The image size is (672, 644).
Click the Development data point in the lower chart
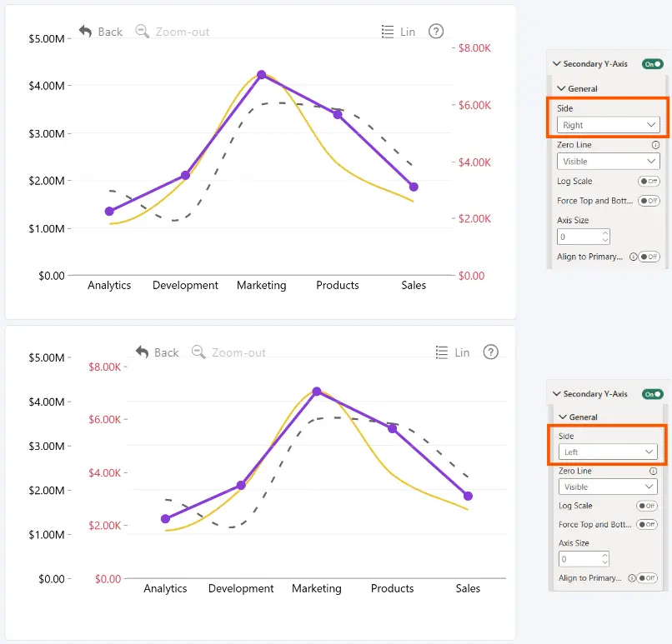coord(241,485)
